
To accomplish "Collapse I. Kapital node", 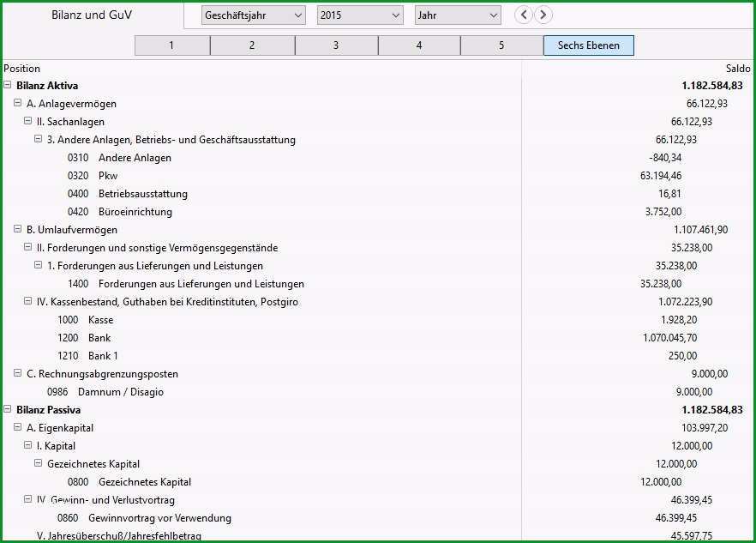I will (28, 445).
